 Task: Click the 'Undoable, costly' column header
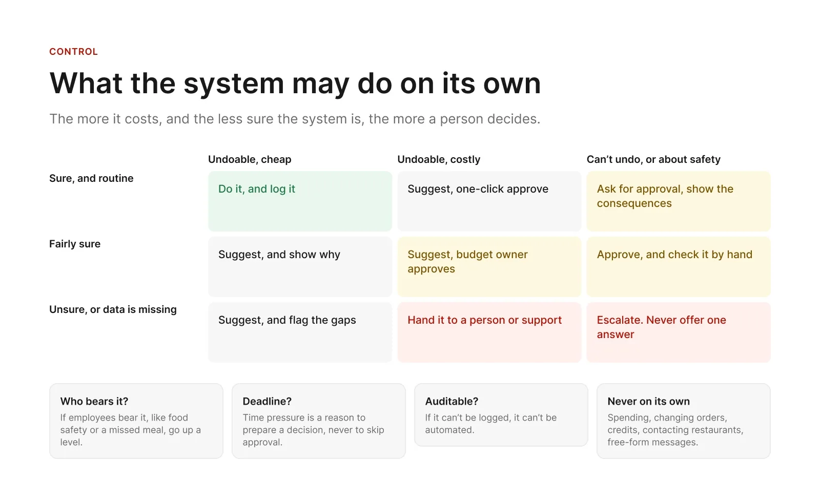point(439,159)
